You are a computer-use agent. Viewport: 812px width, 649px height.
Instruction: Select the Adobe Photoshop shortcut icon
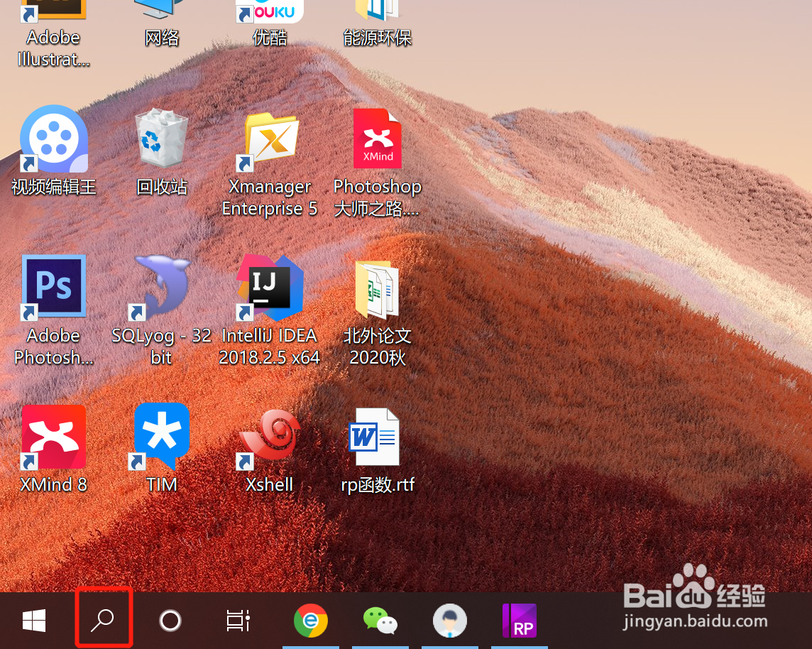point(54,287)
